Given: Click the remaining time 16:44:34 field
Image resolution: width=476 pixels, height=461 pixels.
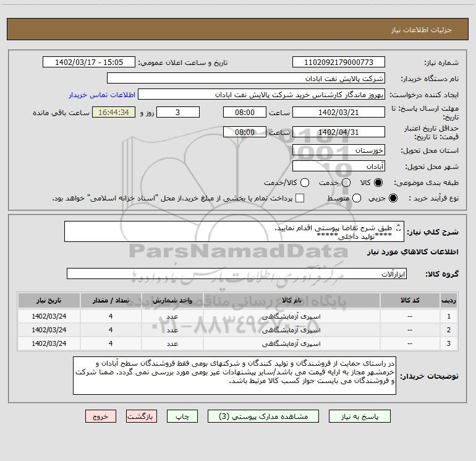Looking at the screenshot, I should (114, 112).
